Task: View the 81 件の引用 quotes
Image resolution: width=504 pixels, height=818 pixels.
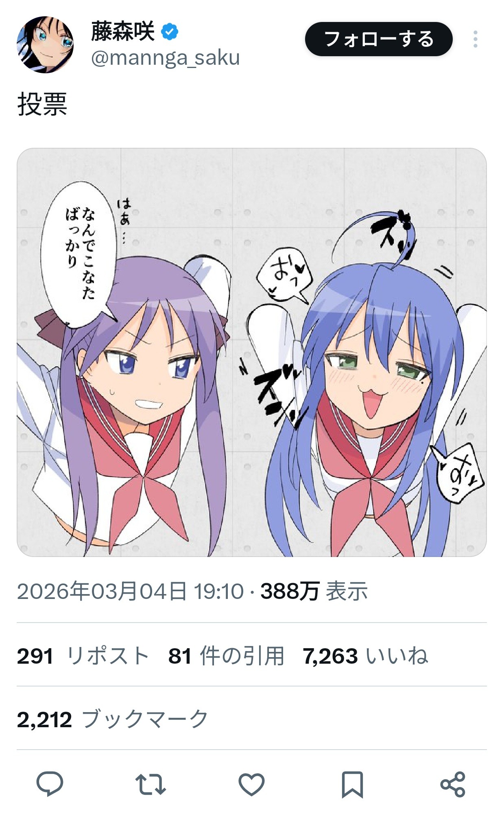Action: [226, 656]
